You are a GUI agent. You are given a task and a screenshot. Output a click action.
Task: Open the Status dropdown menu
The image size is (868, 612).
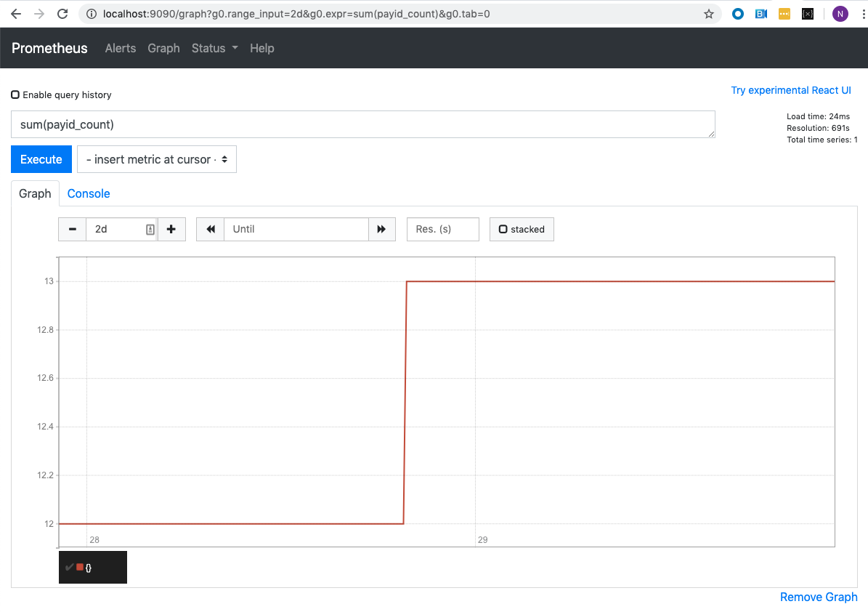pos(214,48)
